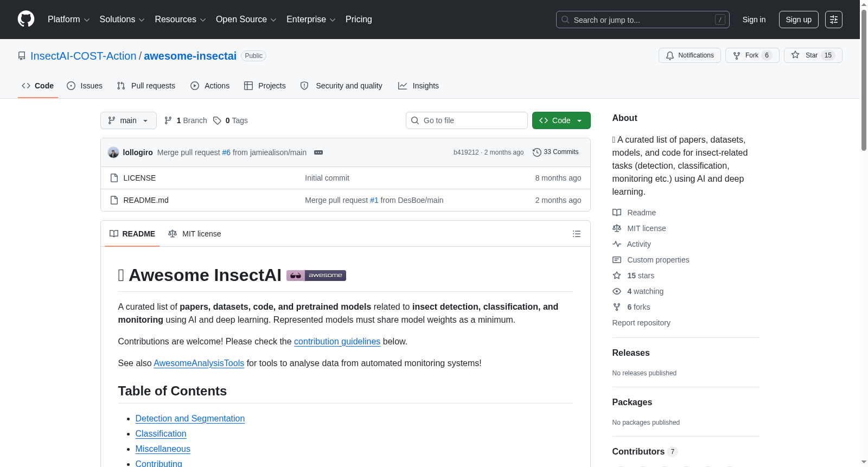Click the branch icon beside 1 Branch

click(x=168, y=120)
